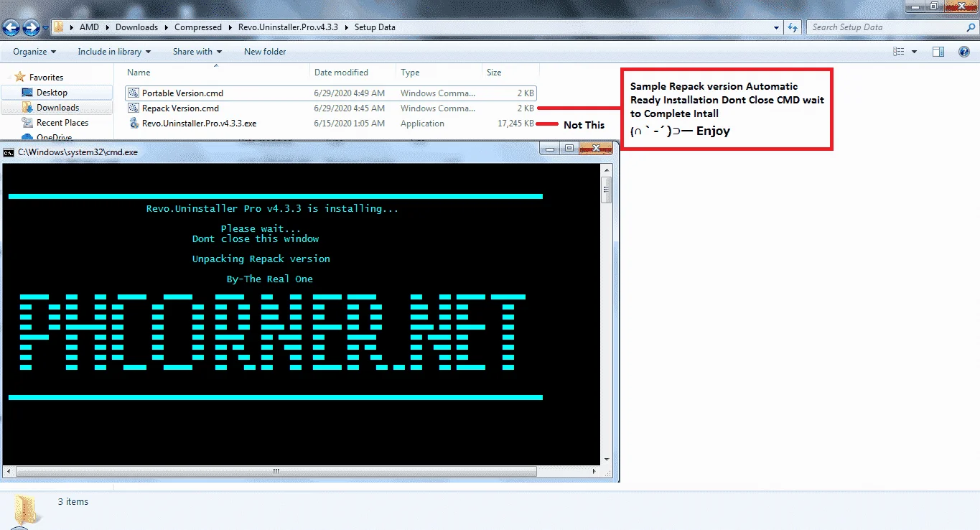The image size is (980, 530).
Task: Click cmd.exe window title bar icon
Action: tap(9, 152)
